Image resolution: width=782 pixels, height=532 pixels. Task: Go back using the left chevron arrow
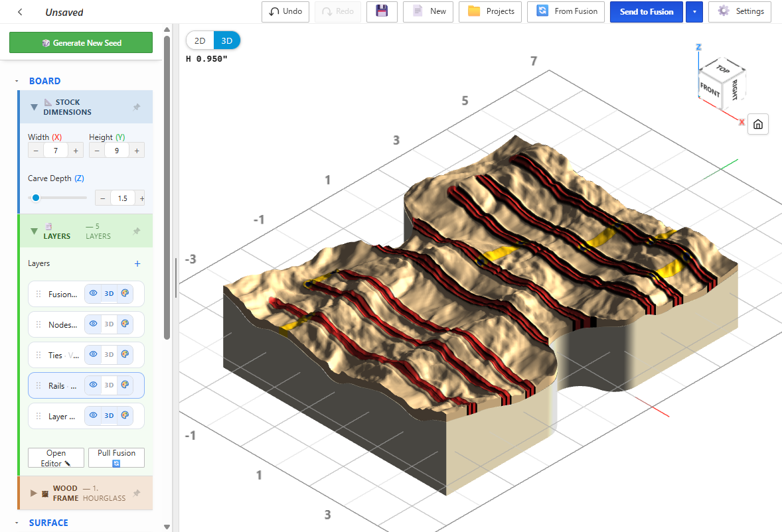(20, 12)
